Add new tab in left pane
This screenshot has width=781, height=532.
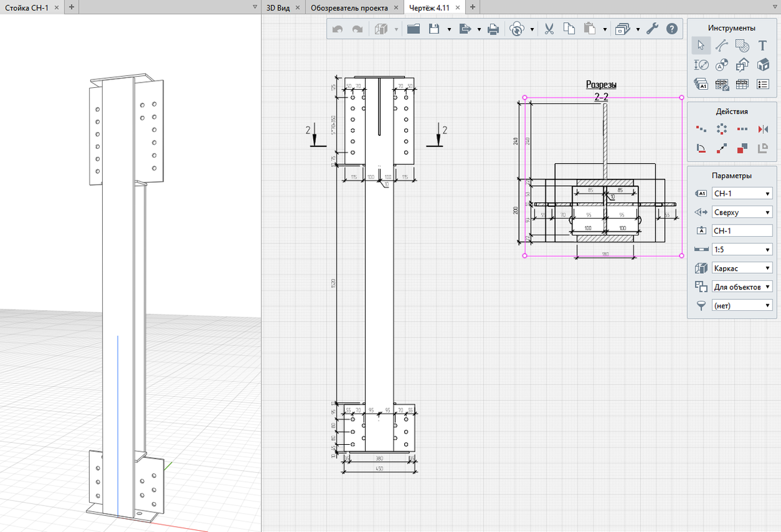click(71, 7)
